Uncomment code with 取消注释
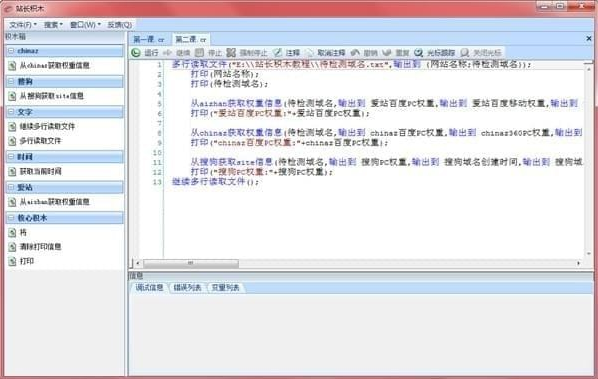This screenshot has width=598, height=379. pos(325,53)
